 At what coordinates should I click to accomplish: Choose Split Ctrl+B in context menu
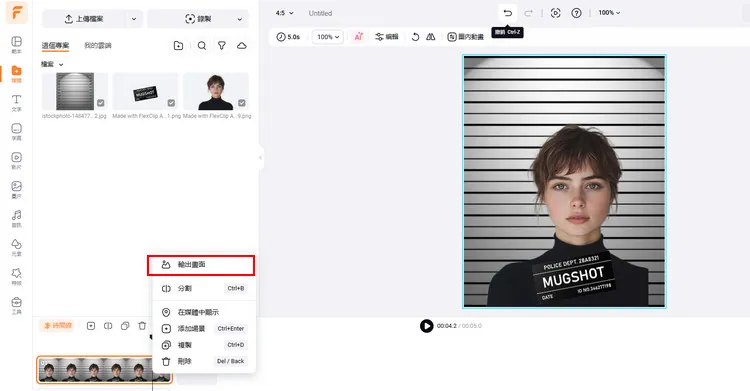(x=204, y=289)
